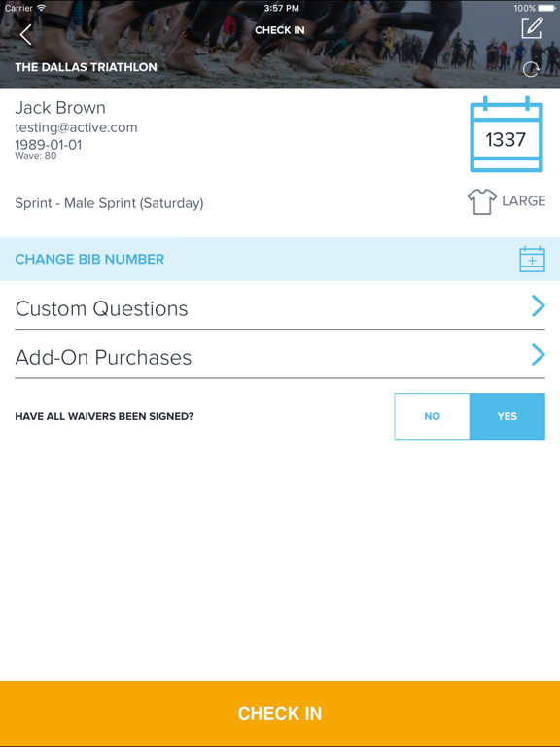Image resolution: width=560 pixels, height=747 pixels.
Task: Click the add-bib calendar plus icon
Action: pos(533,259)
